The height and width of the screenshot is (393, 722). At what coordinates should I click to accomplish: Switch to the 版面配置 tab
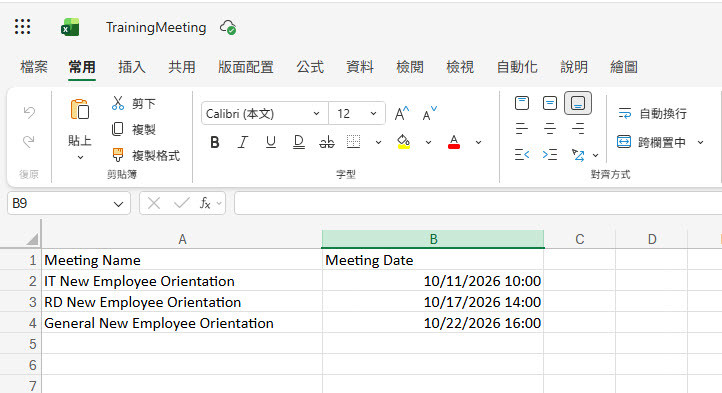tap(246, 67)
